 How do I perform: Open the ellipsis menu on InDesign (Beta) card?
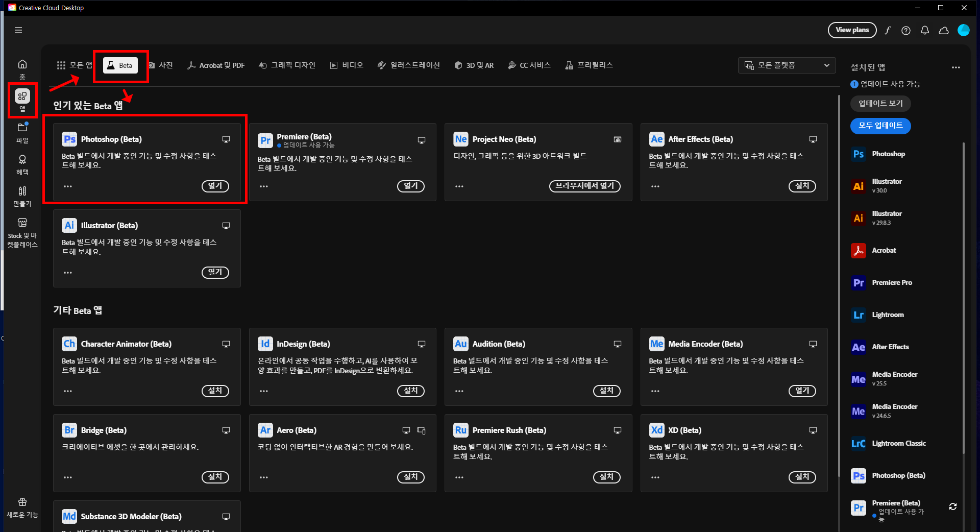coord(263,391)
